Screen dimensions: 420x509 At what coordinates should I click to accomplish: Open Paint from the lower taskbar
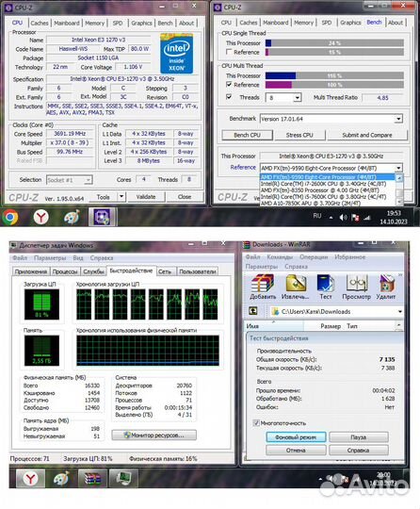(61, 478)
